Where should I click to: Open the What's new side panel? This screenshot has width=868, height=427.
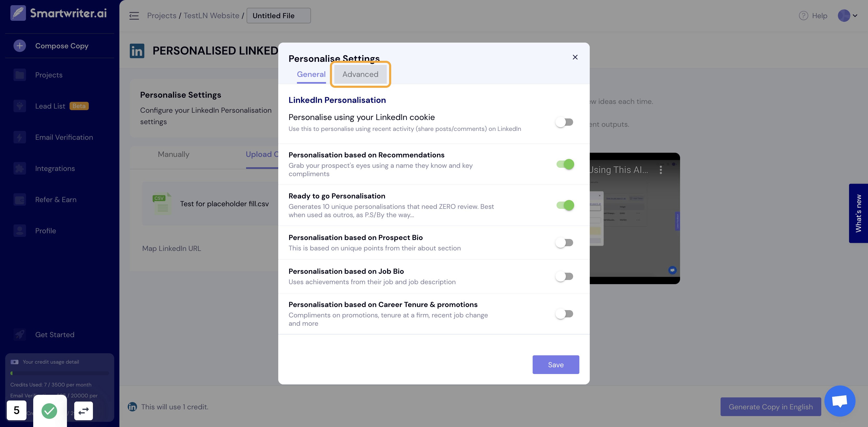point(858,213)
